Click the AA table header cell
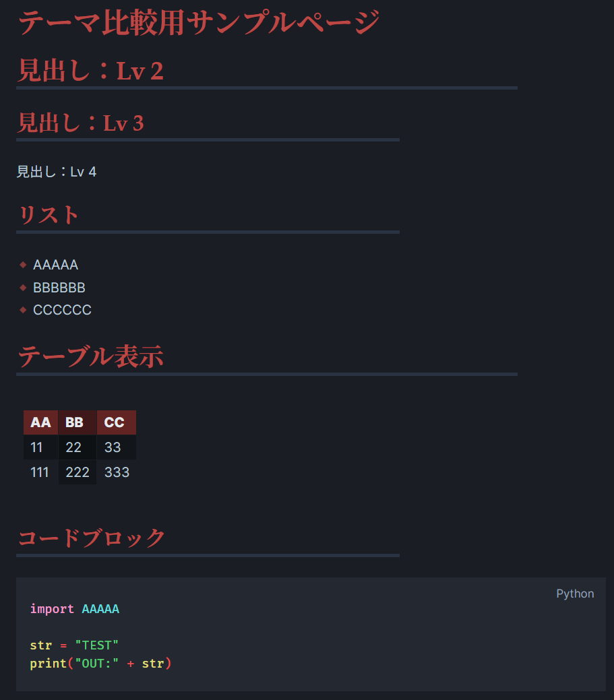This screenshot has width=614, height=700. 40,422
